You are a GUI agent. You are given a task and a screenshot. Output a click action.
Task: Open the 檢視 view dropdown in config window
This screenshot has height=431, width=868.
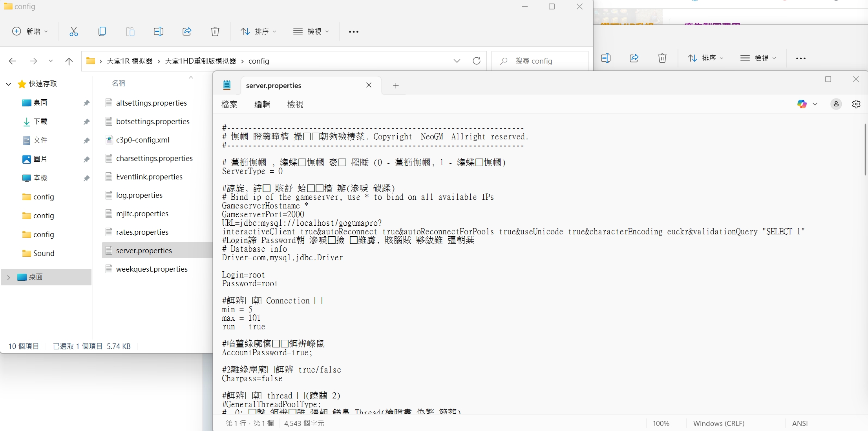click(311, 31)
